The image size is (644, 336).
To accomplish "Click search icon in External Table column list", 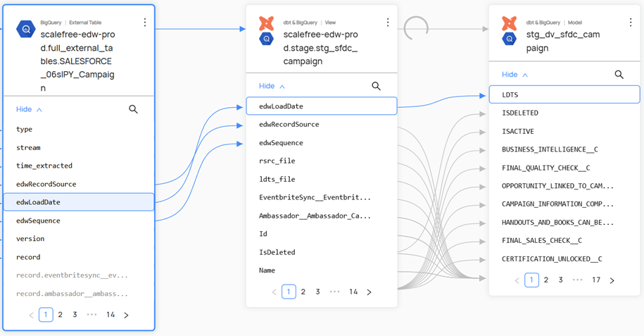I will click(133, 109).
